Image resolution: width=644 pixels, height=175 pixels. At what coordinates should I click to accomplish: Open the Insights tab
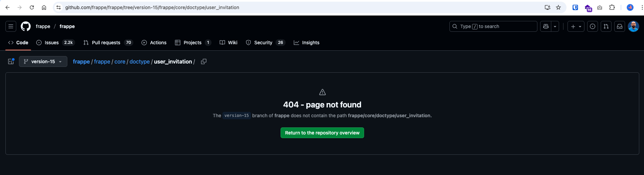pyautogui.click(x=307, y=43)
